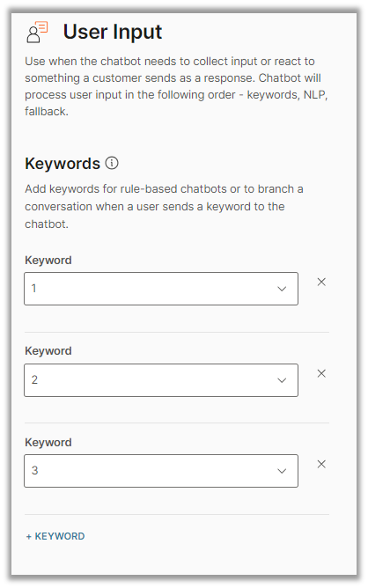This screenshot has height=588, width=368.
Task: Expand the chevron on keyword 1 field
Action: [282, 289]
